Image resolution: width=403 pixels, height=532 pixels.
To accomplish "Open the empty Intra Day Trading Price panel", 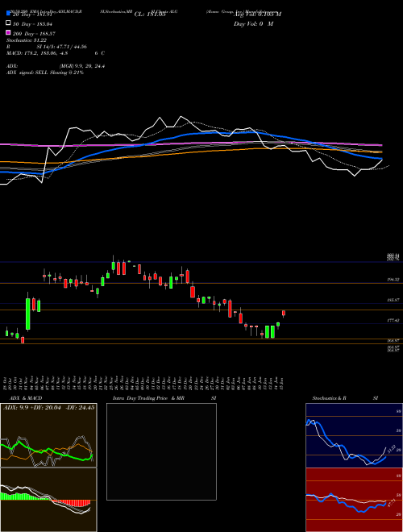I will pos(161,451).
